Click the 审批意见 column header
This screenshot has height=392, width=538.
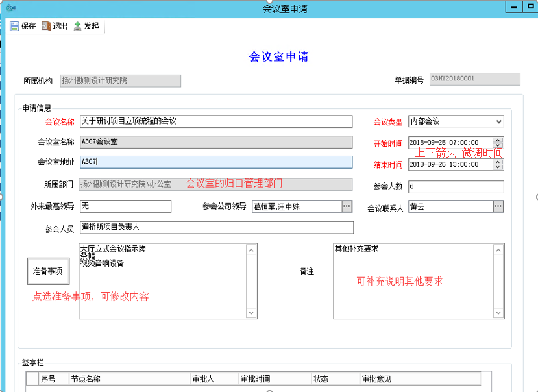pyautogui.click(x=421, y=379)
